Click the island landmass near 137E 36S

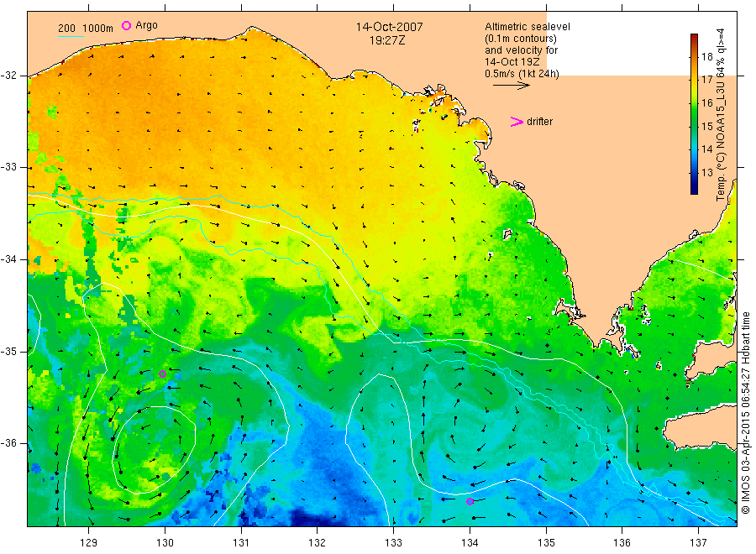click(x=700, y=426)
